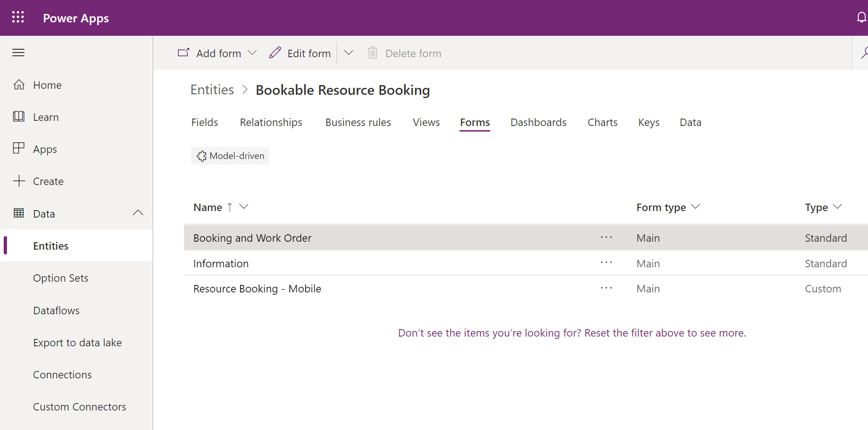868x430 pixels.
Task: Click the Learn book icon
Action: [x=19, y=116]
